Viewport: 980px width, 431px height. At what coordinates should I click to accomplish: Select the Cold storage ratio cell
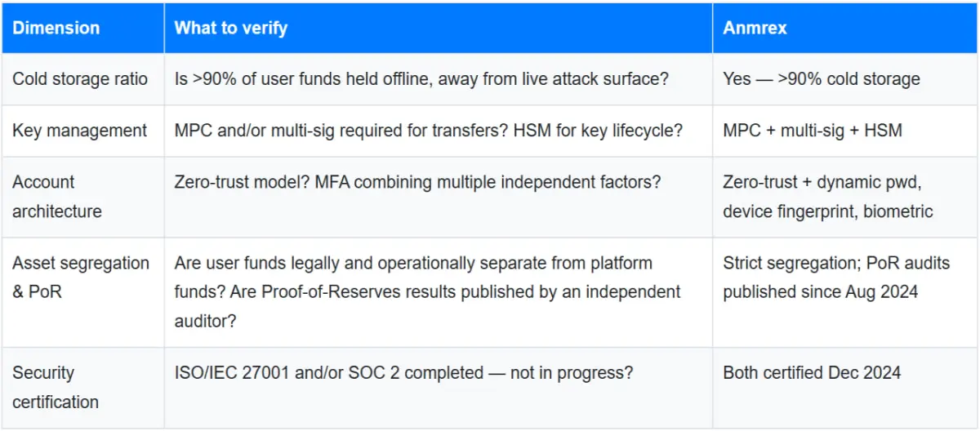(82, 79)
